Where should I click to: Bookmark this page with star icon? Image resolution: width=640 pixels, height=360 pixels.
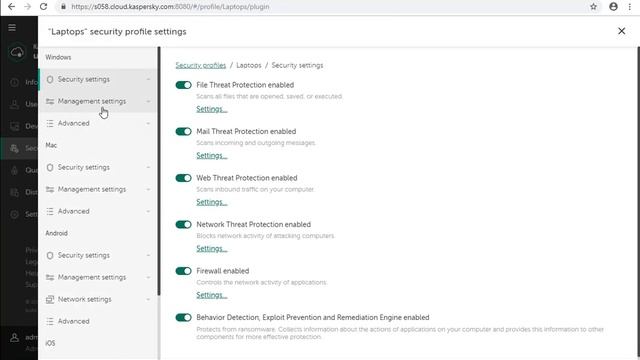click(x=593, y=7)
